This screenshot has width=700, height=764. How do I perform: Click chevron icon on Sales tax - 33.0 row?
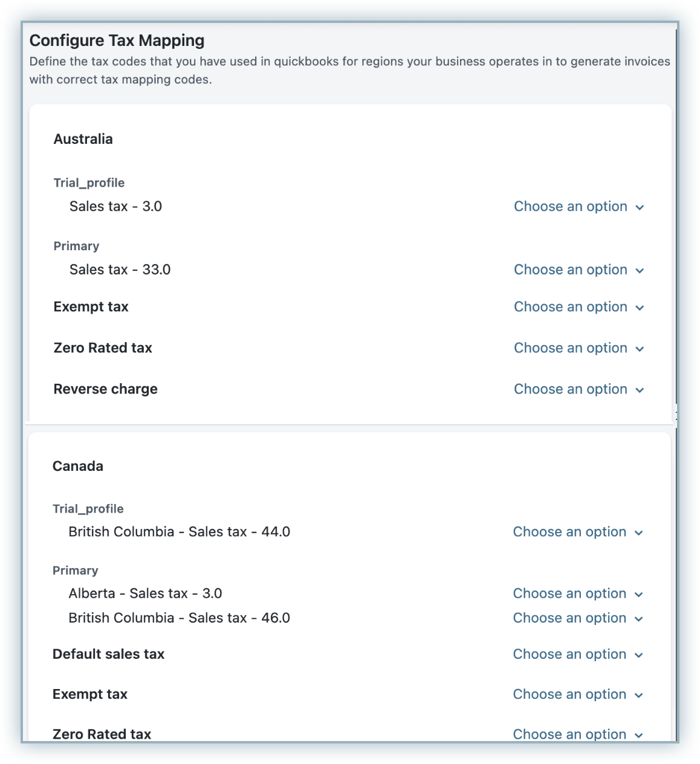click(x=640, y=271)
